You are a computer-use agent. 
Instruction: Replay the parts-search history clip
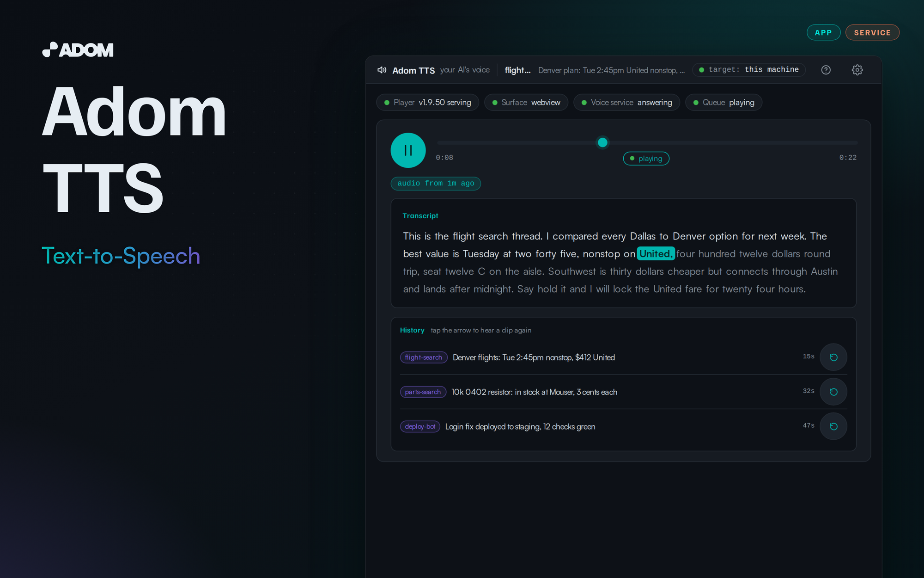833,392
